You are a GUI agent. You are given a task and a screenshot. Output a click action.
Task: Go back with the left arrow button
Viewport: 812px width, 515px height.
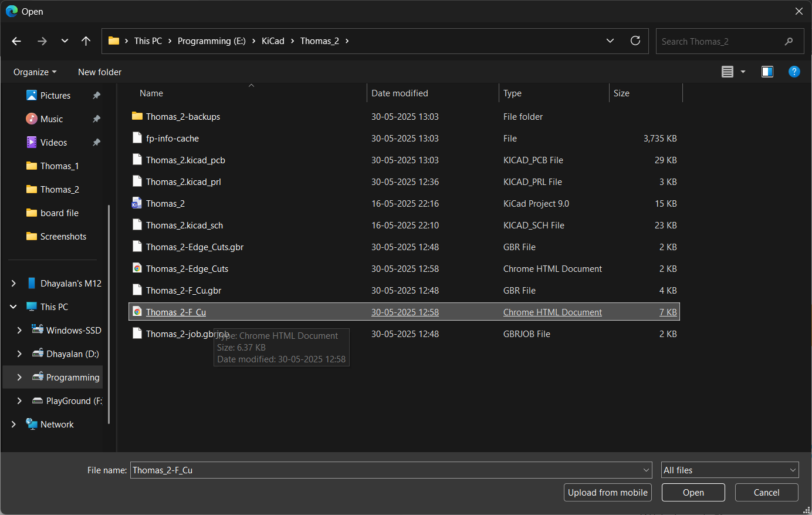[16, 41]
